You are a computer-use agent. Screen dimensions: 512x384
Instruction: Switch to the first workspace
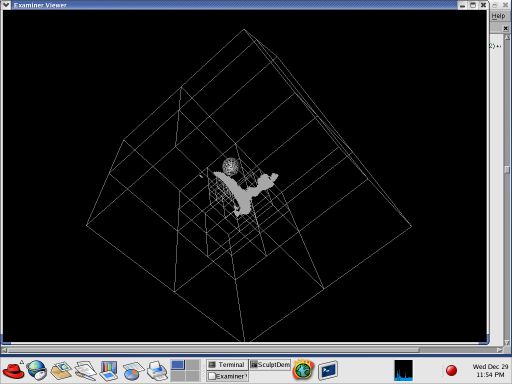click(178, 365)
